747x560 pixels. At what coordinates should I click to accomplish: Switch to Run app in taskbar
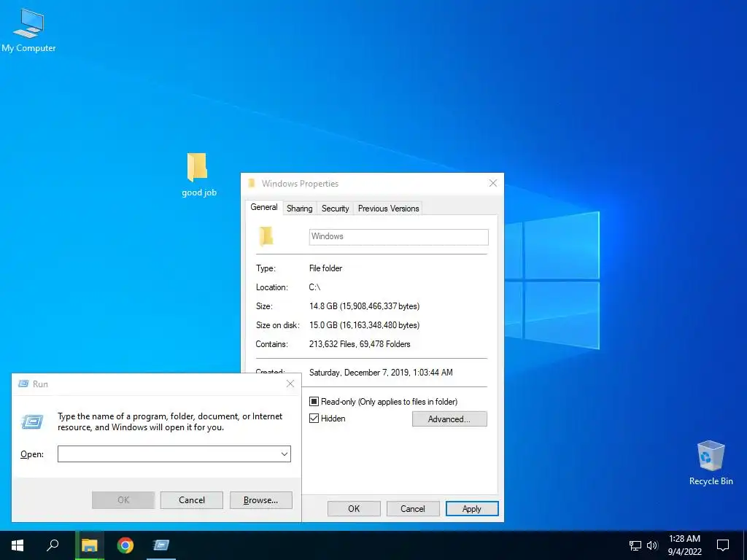(161, 545)
